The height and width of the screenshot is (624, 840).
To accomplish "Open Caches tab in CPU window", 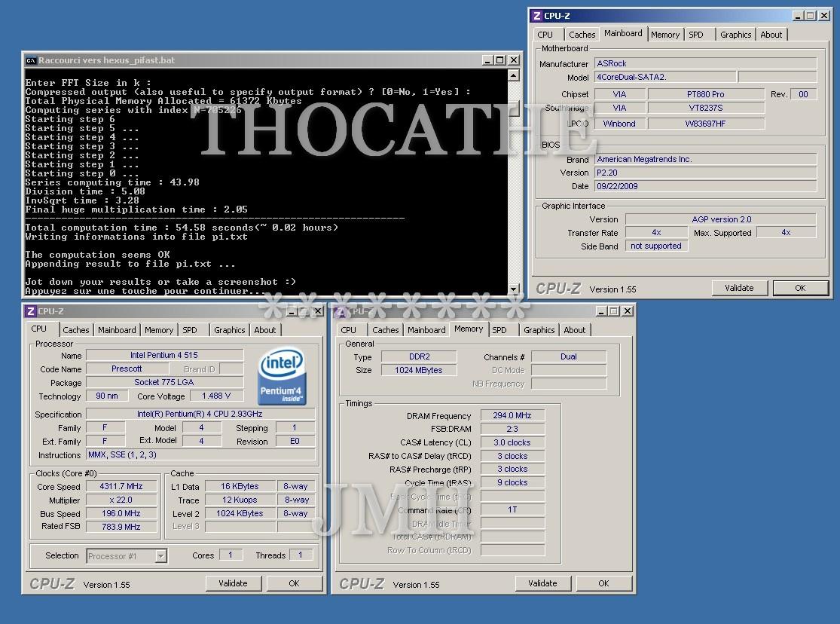I will tap(75, 330).
